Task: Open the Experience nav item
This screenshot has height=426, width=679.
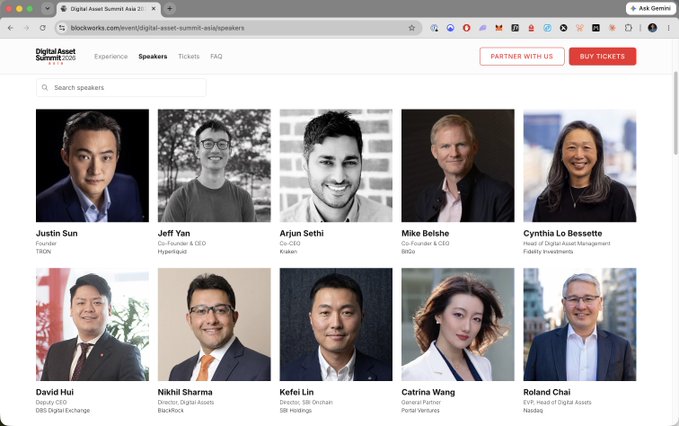Action: click(111, 56)
